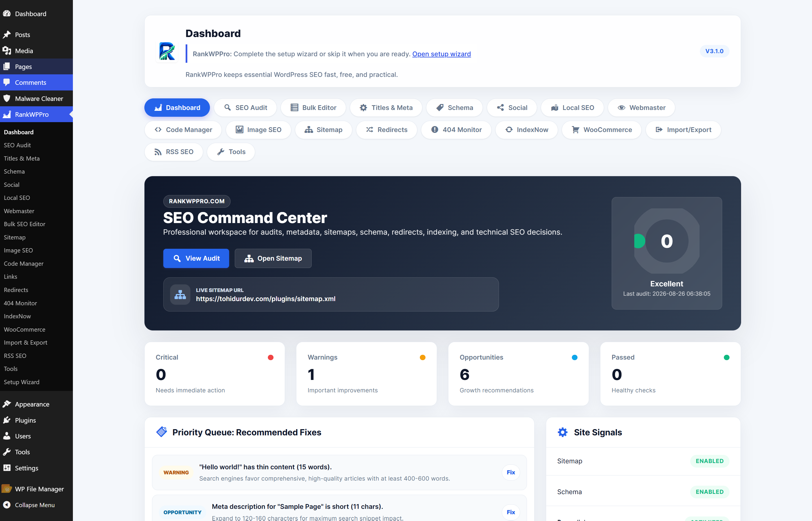812x521 pixels.
Task: Click the OPPORTUNITY label on Sample Page item
Action: click(182, 512)
